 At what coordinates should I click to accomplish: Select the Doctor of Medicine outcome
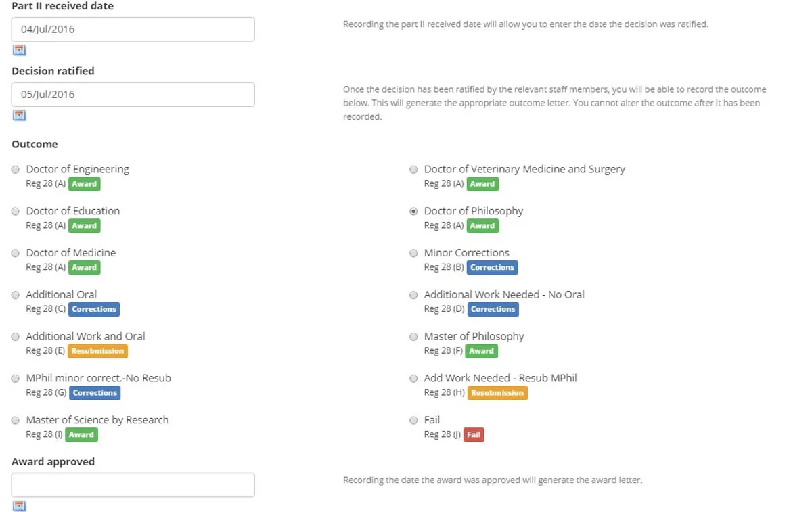(15, 252)
